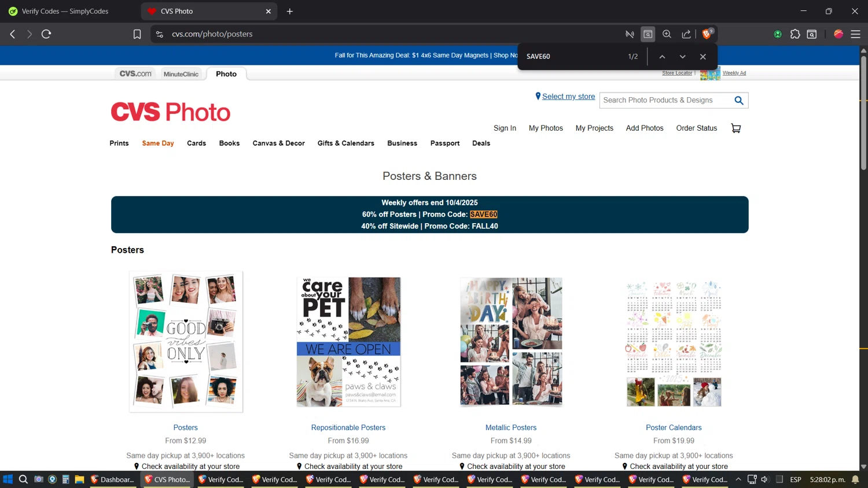Open Brave Shields lion icon
868x488 pixels.
click(707, 34)
